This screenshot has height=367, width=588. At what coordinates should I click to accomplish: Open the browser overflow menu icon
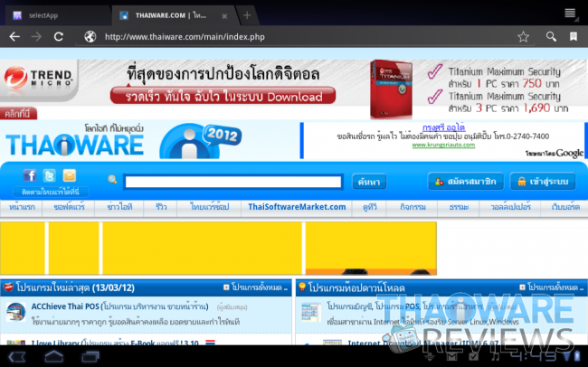(x=571, y=14)
